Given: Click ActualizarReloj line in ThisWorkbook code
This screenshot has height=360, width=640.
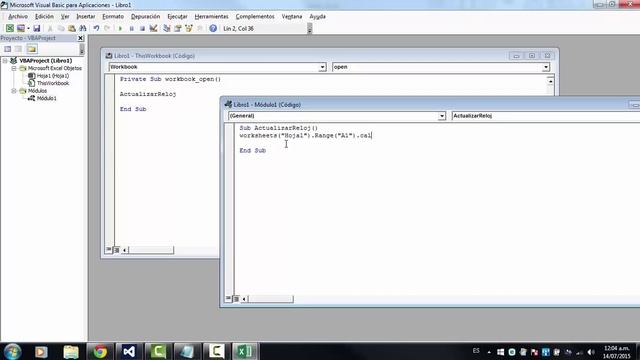Looking at the screenshot, I should (148, 94).
